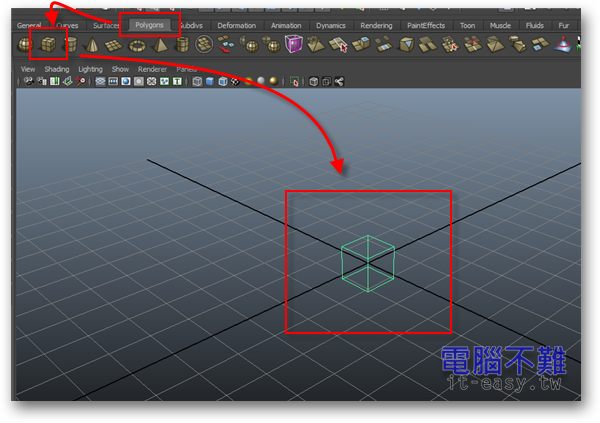Click the purple cube shelf icon
The width and height of the screenshot is (600, 423).
[x=294, y=44]
